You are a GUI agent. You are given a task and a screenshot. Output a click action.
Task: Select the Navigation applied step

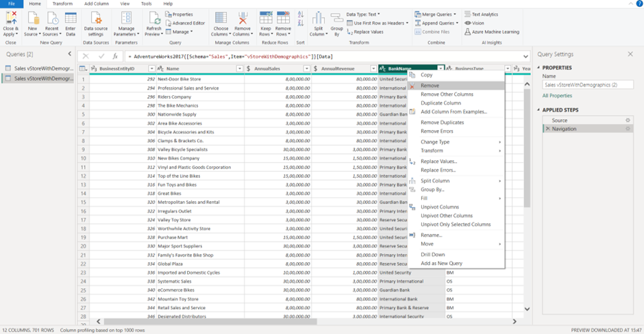coord(564,129)
